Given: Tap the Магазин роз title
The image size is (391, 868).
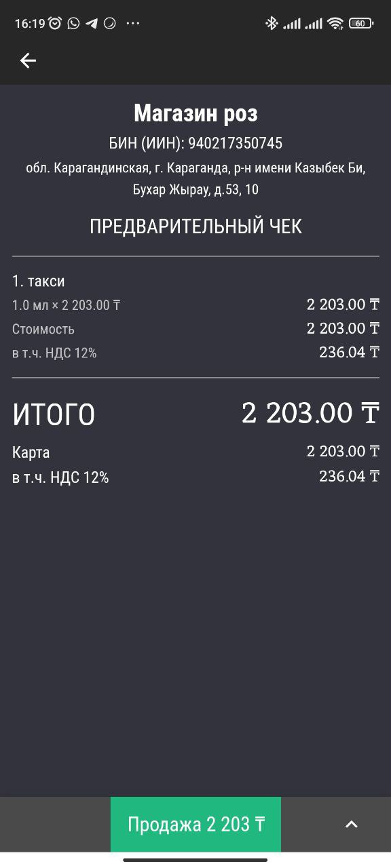Looking at the screenshot, I should point(195,113).
